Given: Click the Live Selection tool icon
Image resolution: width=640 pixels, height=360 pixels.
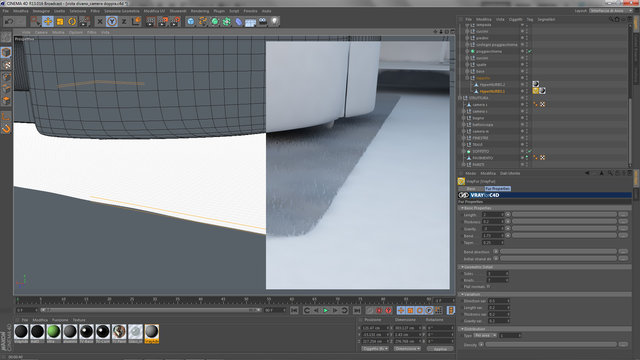Looking at the screenshot, I should (x=36, y=21).
